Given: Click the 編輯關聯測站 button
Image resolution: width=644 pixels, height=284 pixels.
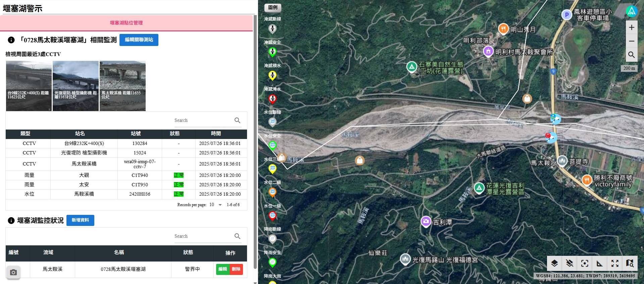Looking at the screenshot, I should click(x=139, y=40).
